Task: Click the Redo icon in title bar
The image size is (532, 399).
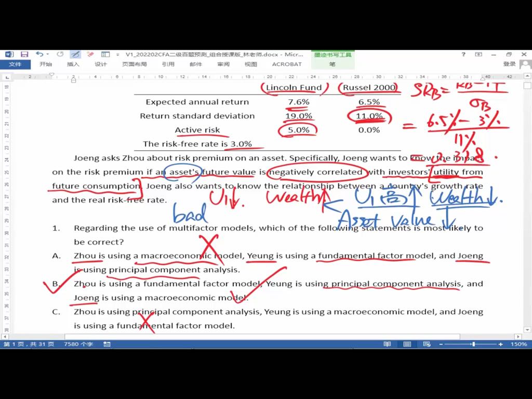Action: pos(60,54)
